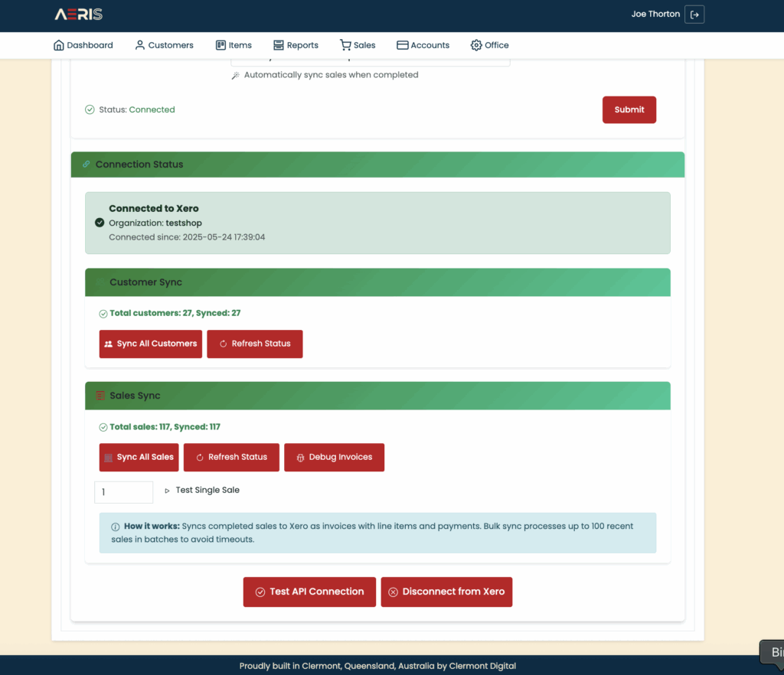The image size is (784, 675).
Task: Click the Joe Thorton username
Action: [655, 14]
